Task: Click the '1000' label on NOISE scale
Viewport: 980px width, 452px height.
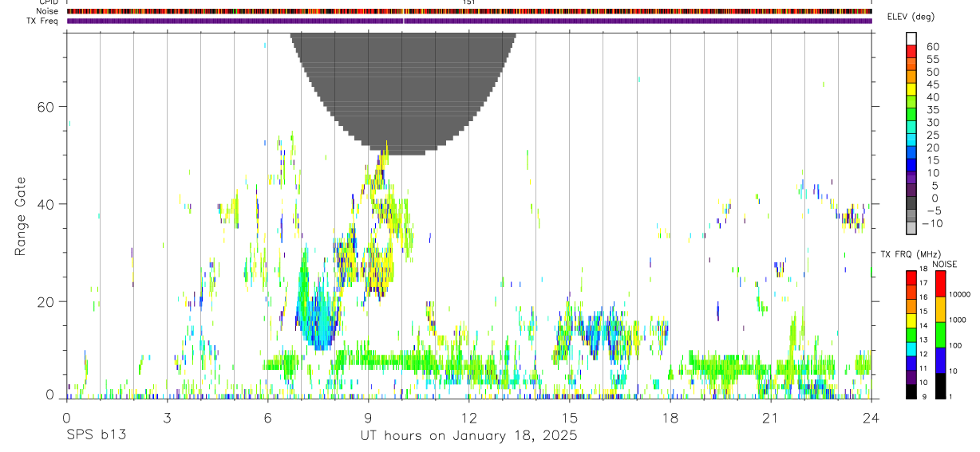Action: point(958,320)
